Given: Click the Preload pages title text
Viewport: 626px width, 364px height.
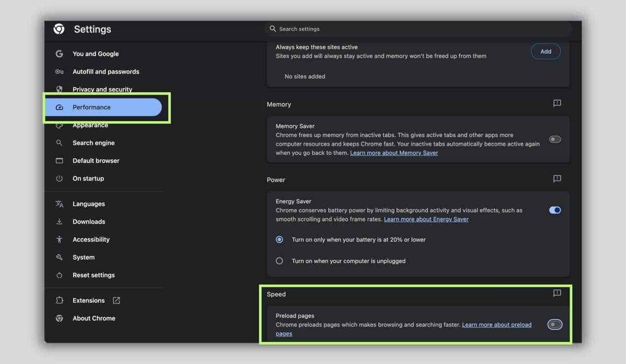Looking at the screenshot, I should click(x=295, y=316).
